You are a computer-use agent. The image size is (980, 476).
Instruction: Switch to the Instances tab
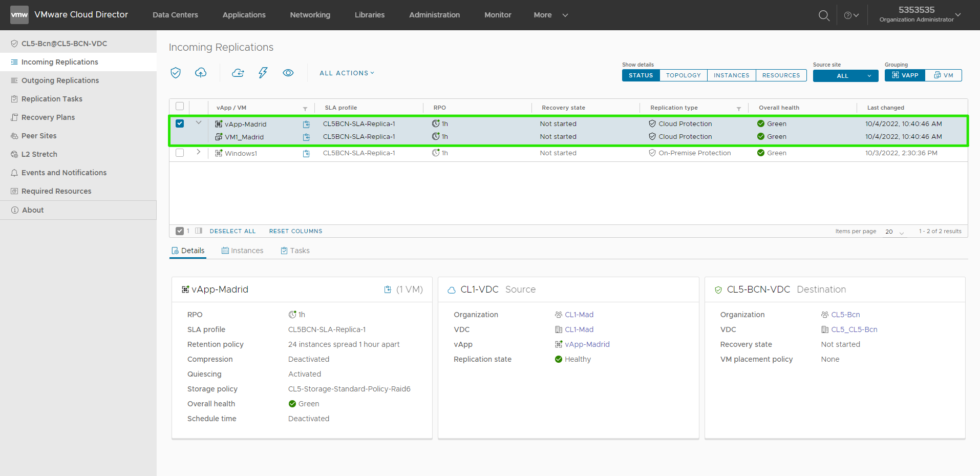(243, 251)
